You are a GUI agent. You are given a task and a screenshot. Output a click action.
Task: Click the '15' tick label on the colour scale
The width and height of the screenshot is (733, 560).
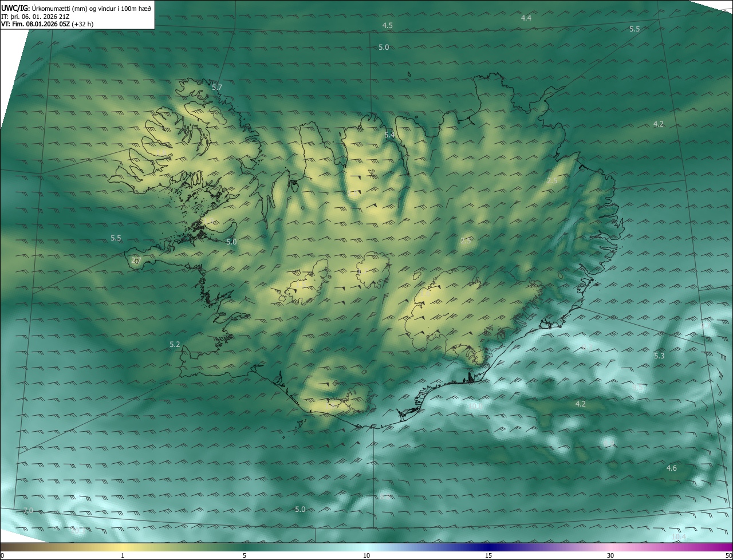488,555
